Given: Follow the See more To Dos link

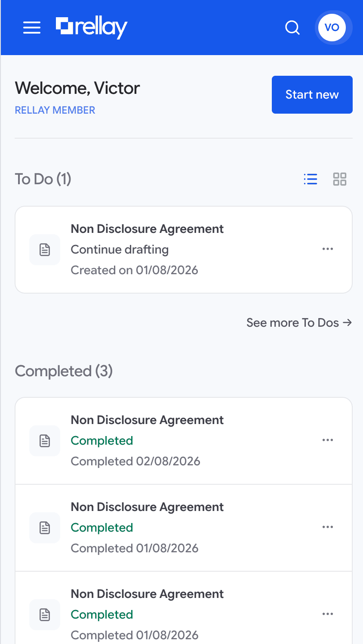Looking at the screenshot, I should 299,323.
